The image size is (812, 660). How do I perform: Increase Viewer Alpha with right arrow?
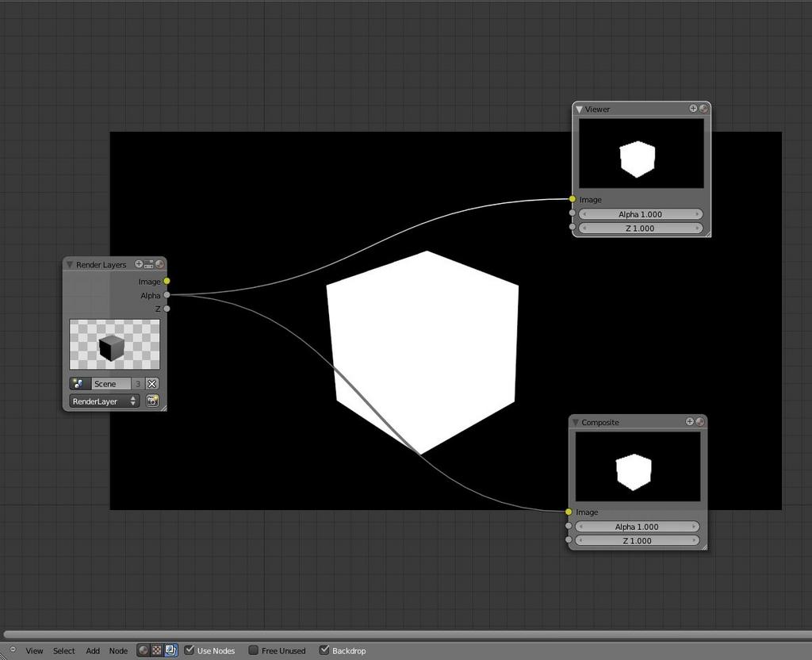697,214
